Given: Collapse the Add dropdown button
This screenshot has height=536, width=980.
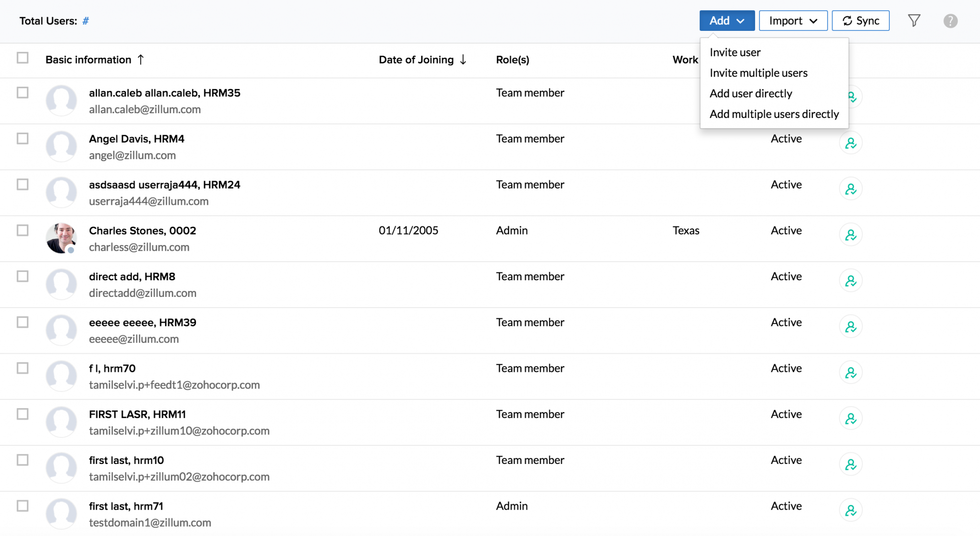Looking at the screenshot, I should pos(727,21).
